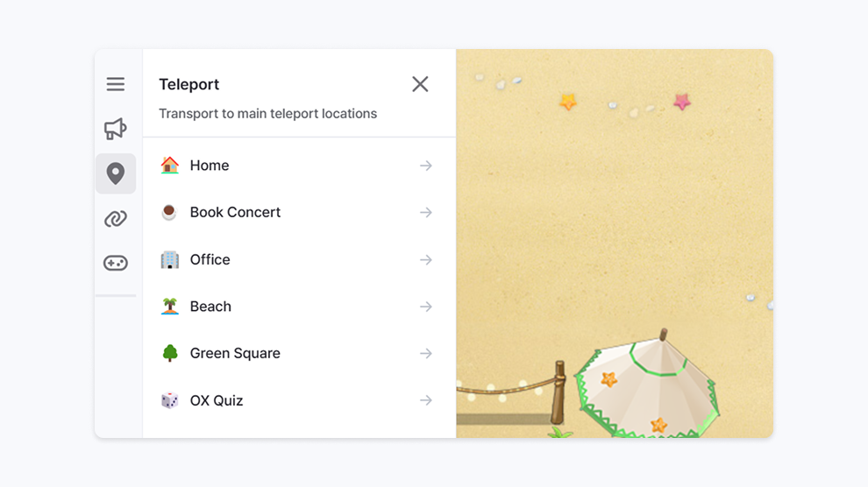The width and height of the screenshot is (868, 487).
Task: Click the pink starfish on the sand
Action: [682, 102]
